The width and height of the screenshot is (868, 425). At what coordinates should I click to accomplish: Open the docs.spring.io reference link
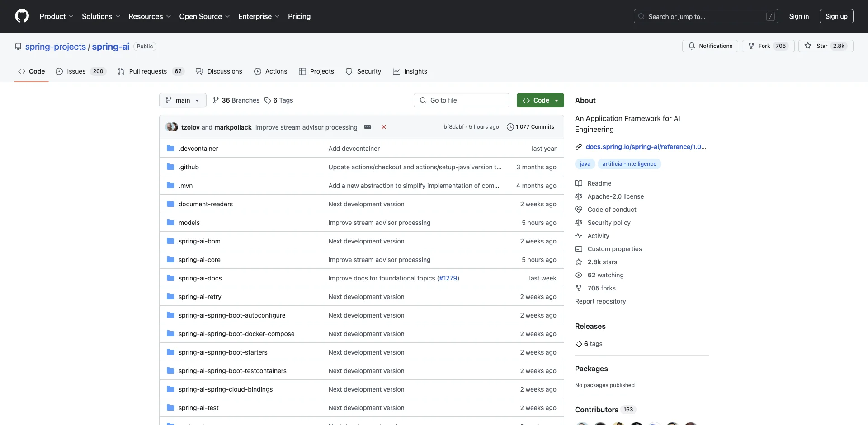point(646,147)
